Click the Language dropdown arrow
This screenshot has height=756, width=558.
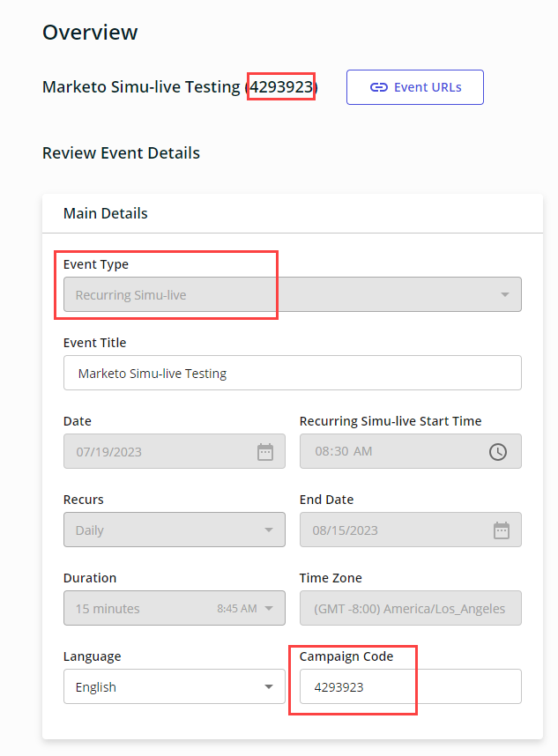(269, 686)
